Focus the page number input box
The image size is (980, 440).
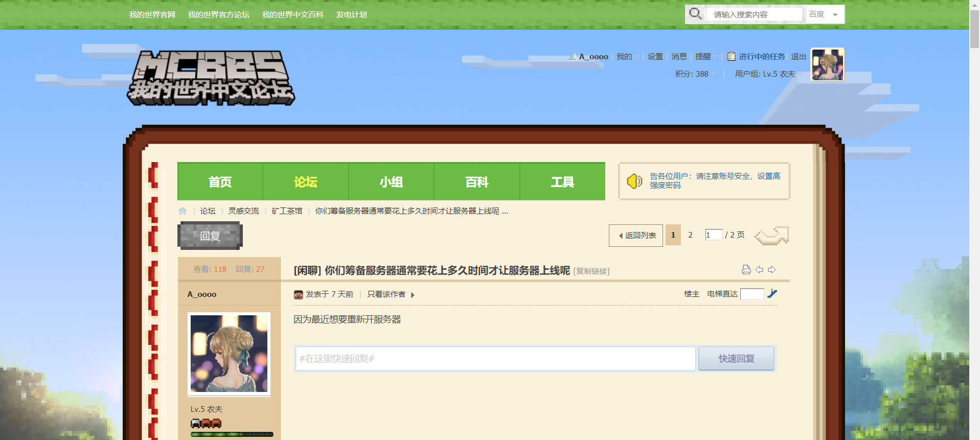(714, 235)
